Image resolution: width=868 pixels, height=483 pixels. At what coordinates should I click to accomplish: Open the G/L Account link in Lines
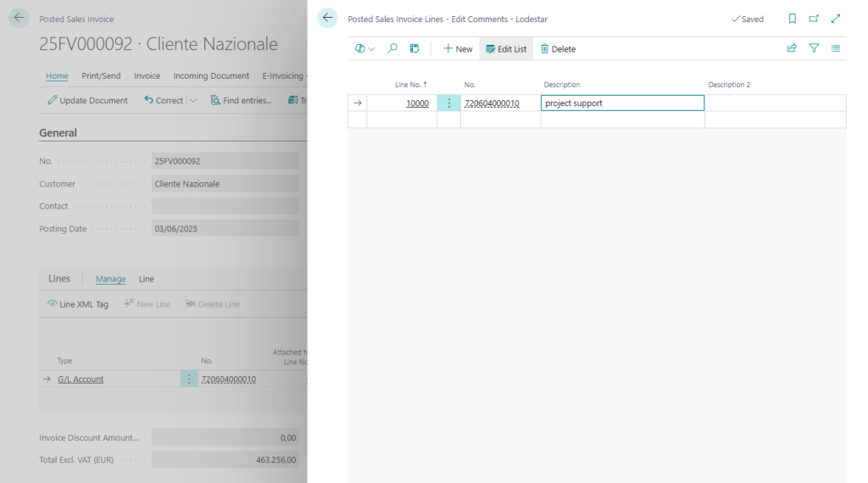(81, 380)
